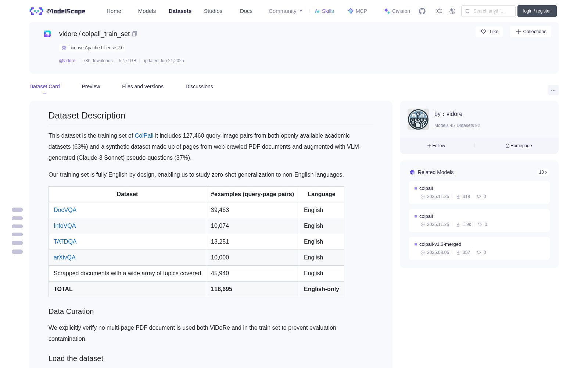The width and height of the screenshot is (588, 368).
Task: Click the ModelScope logo
Action: (x=58, y=11)
